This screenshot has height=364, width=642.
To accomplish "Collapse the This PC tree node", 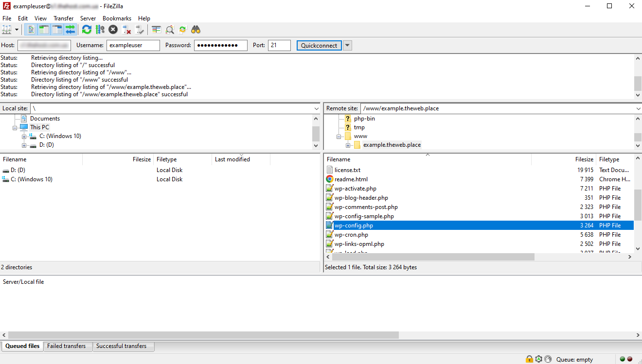I will (x=15, y=127).
